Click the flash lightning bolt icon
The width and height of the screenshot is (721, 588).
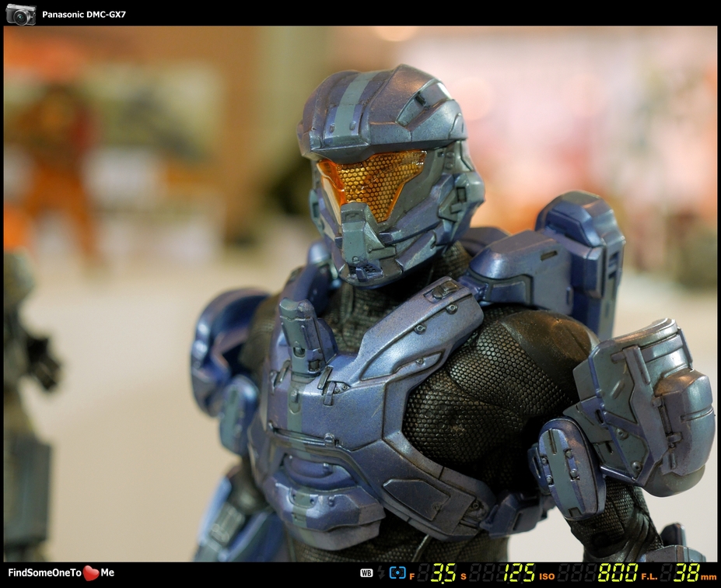coord(381,572)
